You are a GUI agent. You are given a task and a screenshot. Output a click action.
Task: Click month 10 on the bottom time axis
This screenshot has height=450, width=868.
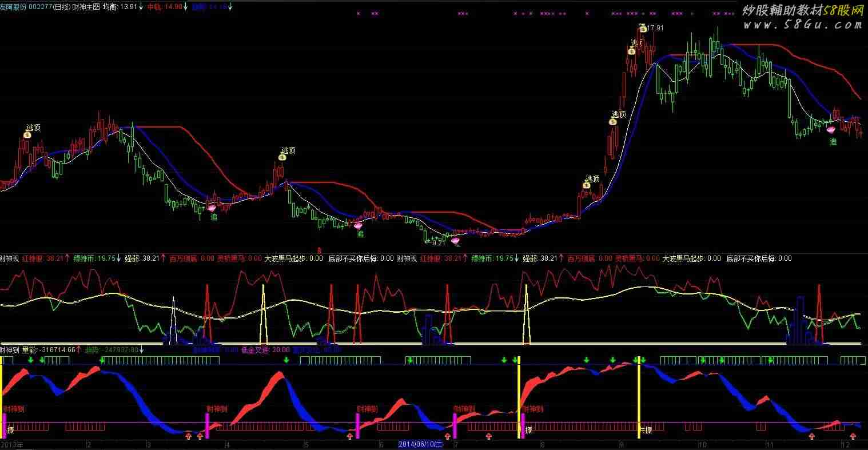tap(703, 444)
